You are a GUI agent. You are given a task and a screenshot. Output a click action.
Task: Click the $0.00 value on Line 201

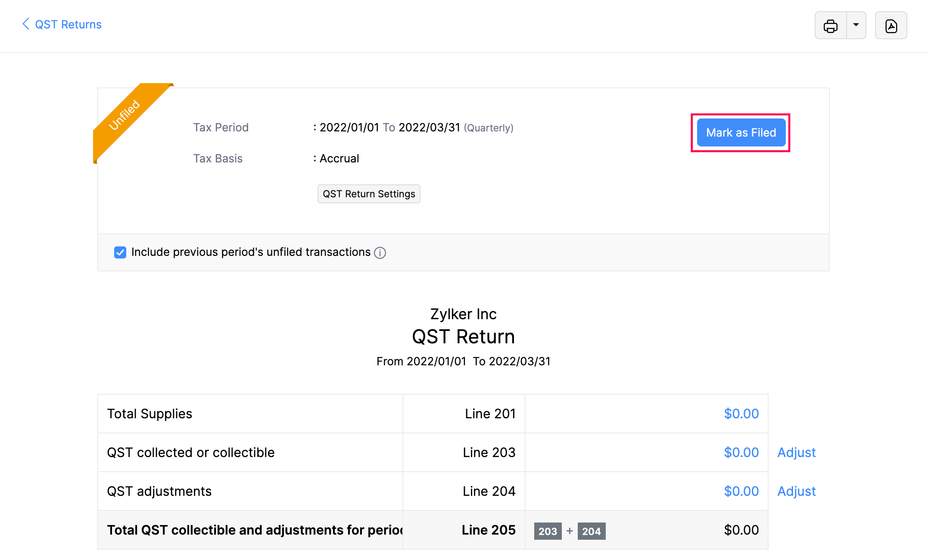point(741,414)
